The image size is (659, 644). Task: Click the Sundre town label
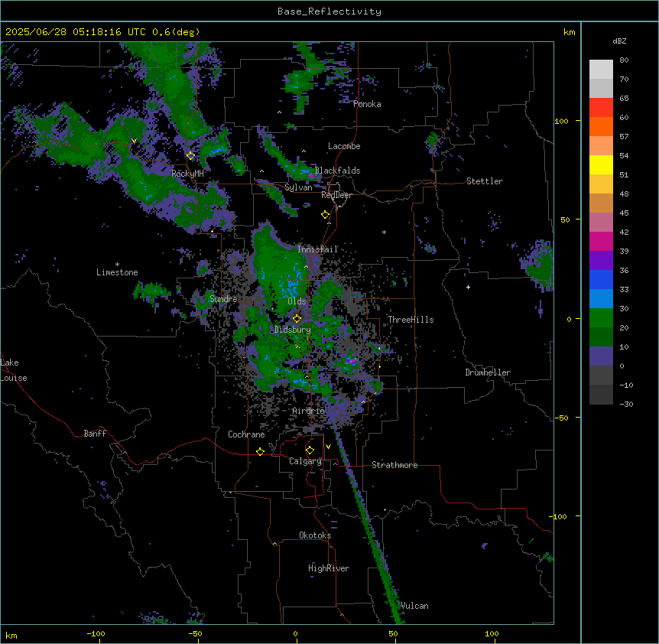pos(223,299)
